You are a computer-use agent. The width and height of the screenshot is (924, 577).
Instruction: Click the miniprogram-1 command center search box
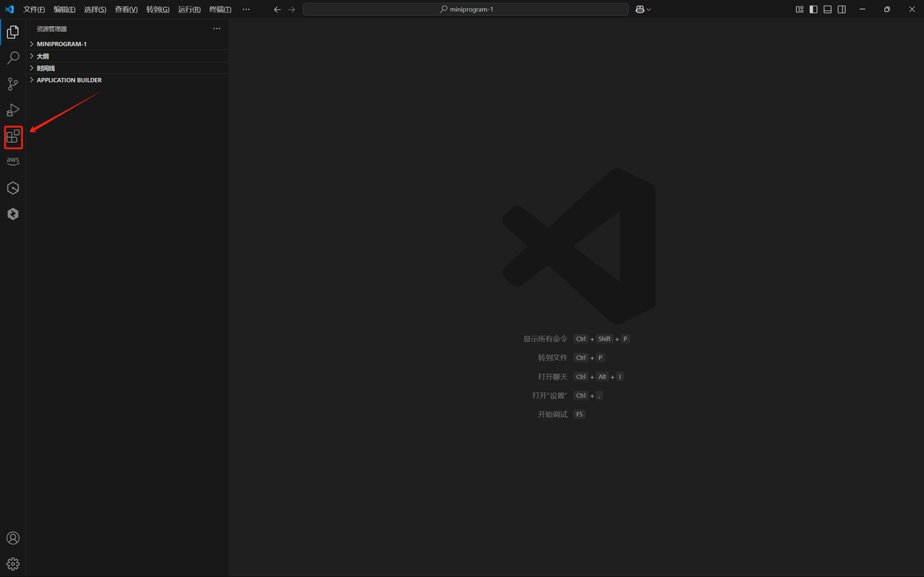pyautogui.click(x=466, y=9)
